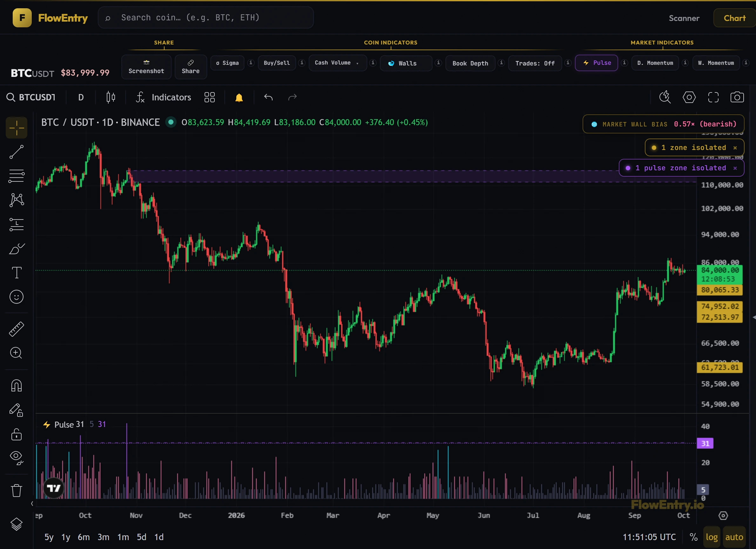This screenshot has height=549, width=756.
Task: Take a chart snapshot camera icon
Action: (x=737, y=97)
